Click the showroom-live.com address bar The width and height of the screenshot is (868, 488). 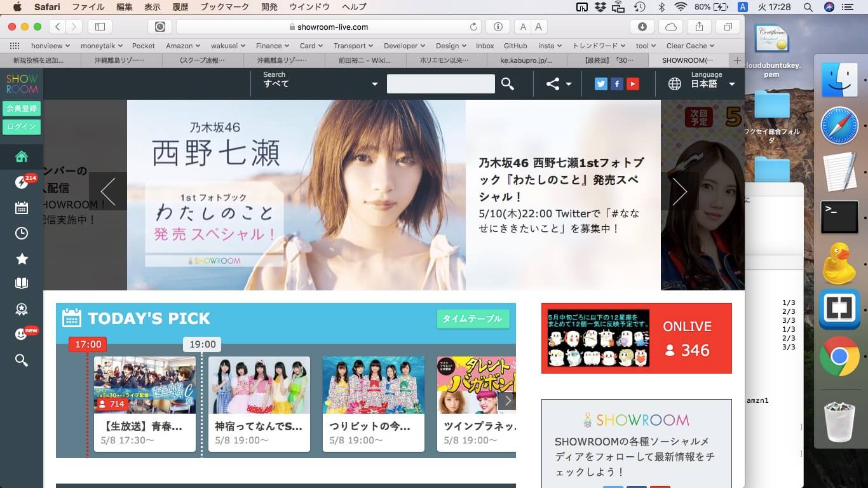(x=329, y=27)
